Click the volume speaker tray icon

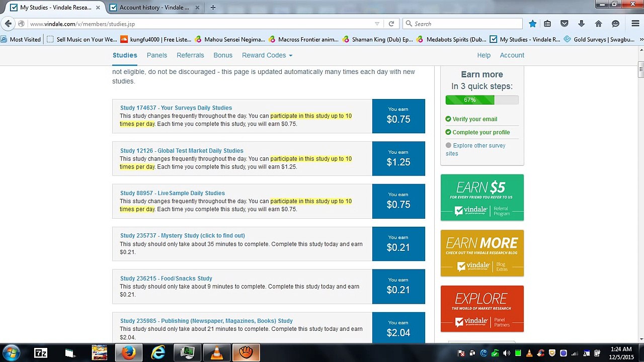coord(506,353)
